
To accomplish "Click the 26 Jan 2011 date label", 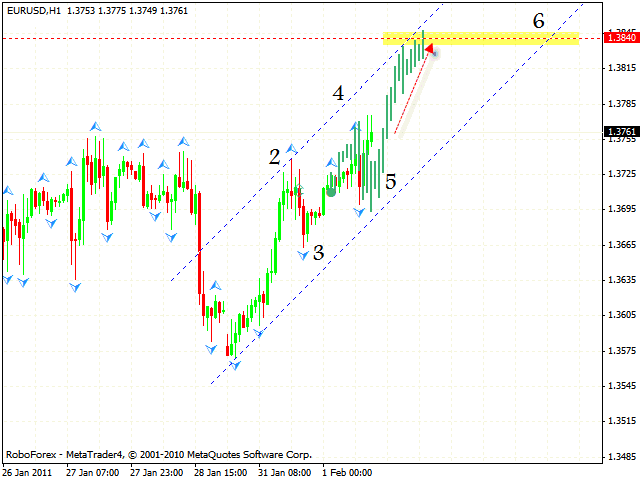I will (x=28, y=473).
